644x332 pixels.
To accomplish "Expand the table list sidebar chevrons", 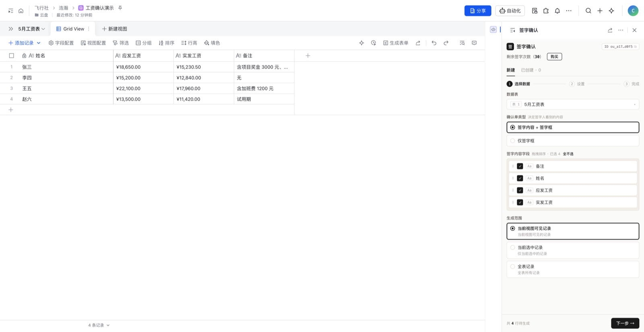I will coord(11,29).
